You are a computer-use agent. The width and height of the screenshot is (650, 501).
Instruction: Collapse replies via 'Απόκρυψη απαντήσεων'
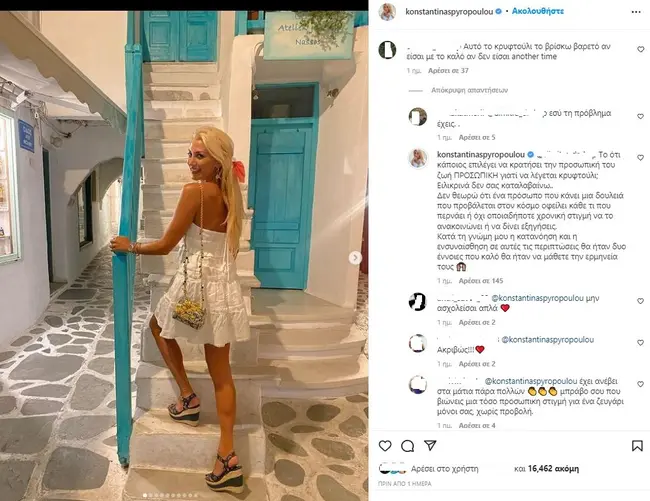pos(469,90)
